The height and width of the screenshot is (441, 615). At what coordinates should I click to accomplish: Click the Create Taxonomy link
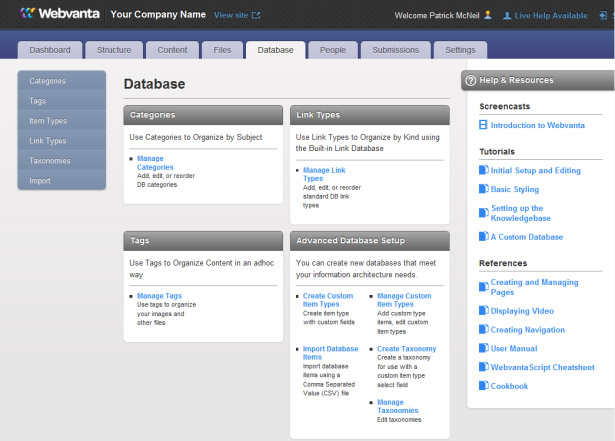(406, 349)
